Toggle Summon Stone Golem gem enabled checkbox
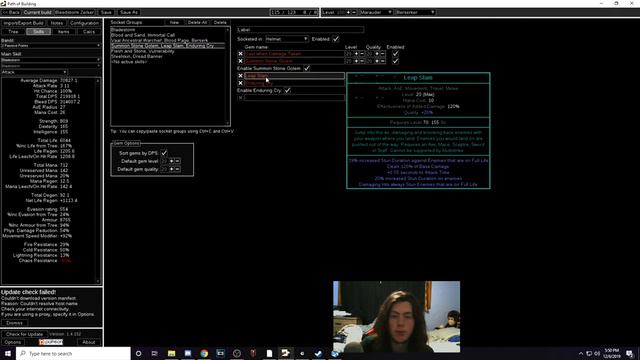Screen dimensions: 640x360 click(x=395, y=61)
